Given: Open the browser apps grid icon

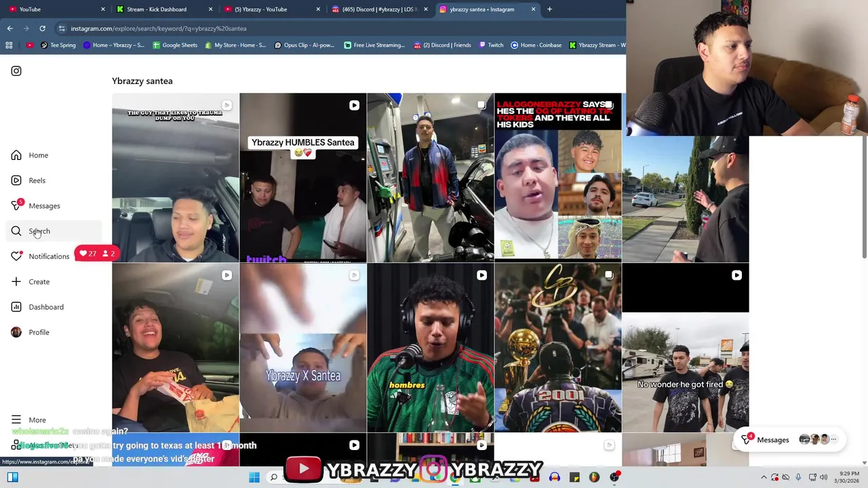Looking at the screenshot, I should [x=9, y=45].
